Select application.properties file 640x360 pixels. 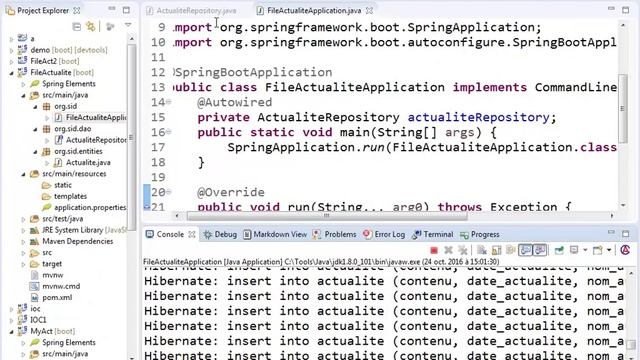(x=84, y=207)
